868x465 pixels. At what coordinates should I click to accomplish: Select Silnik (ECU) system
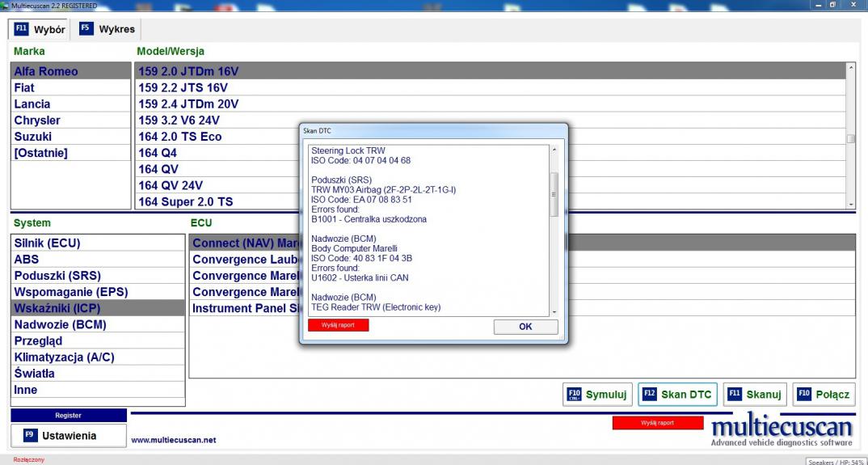click(98, 243)
